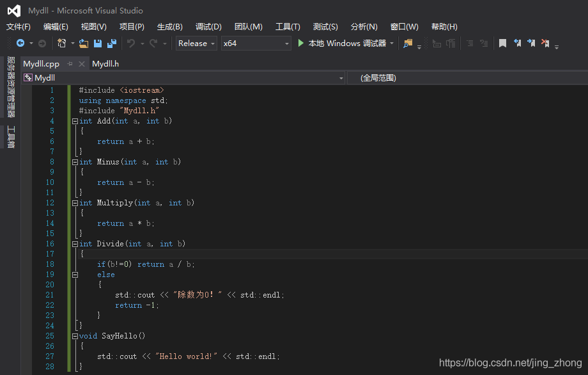The width and height of the screenshot is (588, 375).
Task: Click the Save All icon
Action: [x=112, y=44]
